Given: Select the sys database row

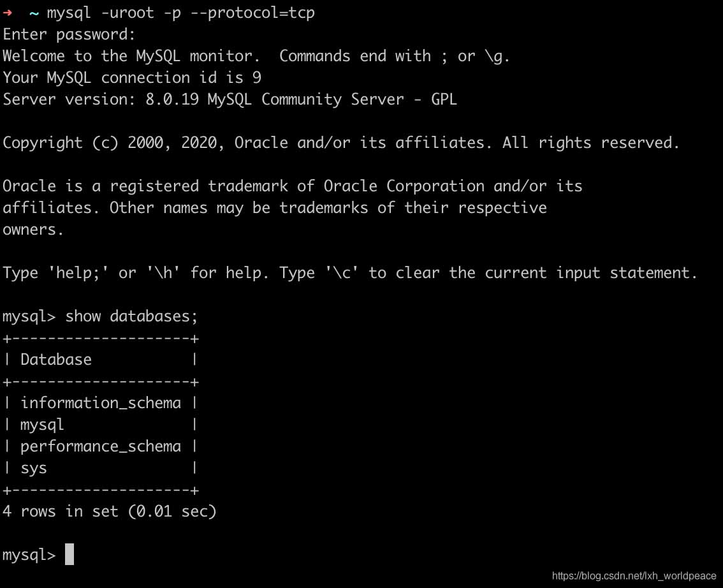Looking at the screenshot, I should (x=34, y=468).
